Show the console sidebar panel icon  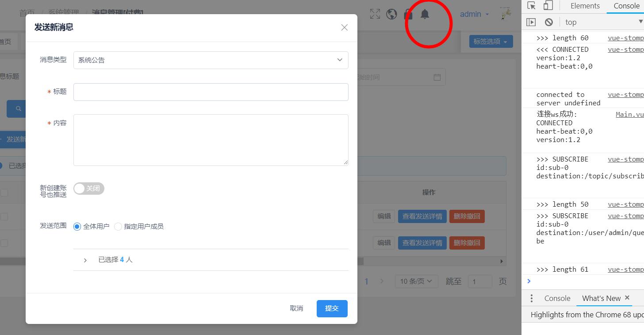[531, 22]
